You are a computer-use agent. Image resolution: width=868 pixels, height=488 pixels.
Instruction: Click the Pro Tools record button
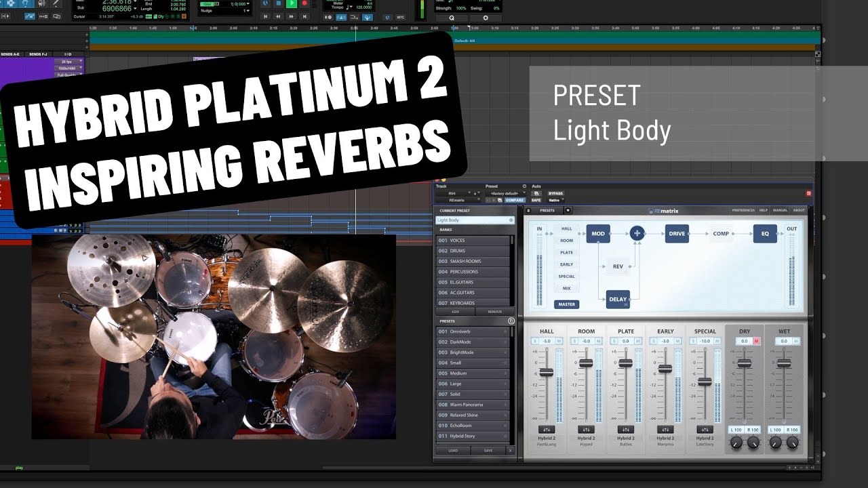[304, 3]
